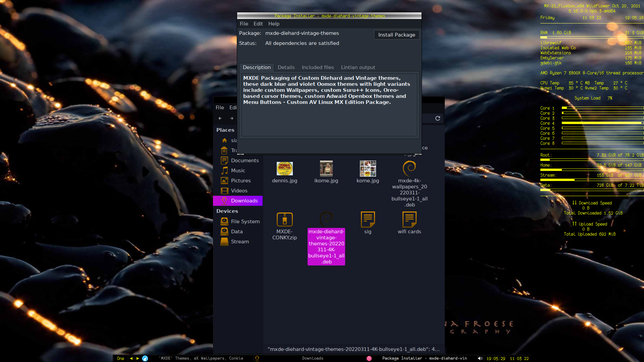Select the wifi cards file icon
Screen dimensions: 644x362
(x=409, y=220)
